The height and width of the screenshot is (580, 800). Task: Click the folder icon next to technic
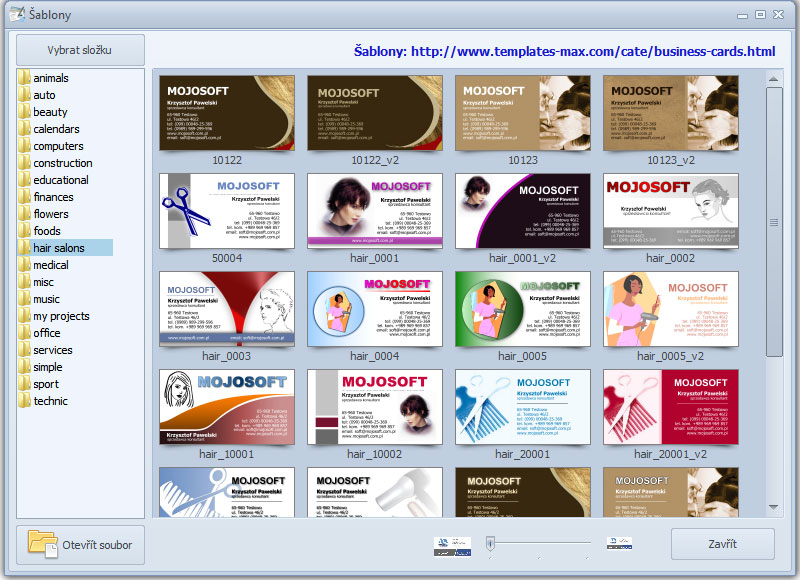(24, 401)
